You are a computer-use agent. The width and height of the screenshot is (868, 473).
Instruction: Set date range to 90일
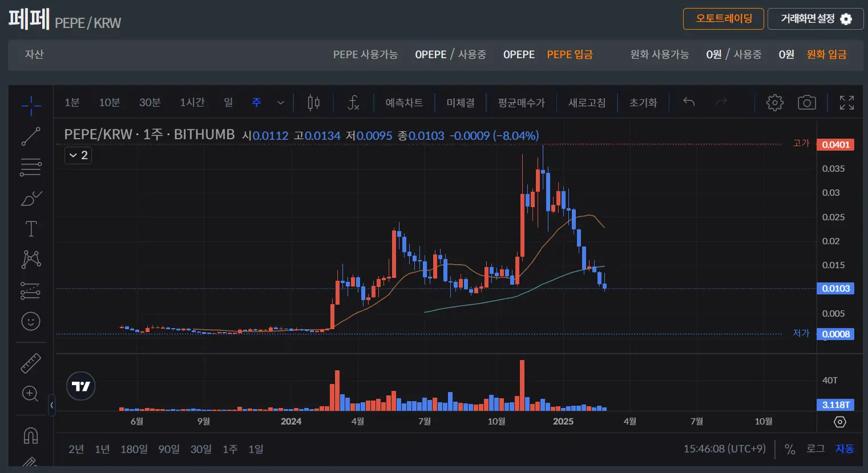point(169,449)
